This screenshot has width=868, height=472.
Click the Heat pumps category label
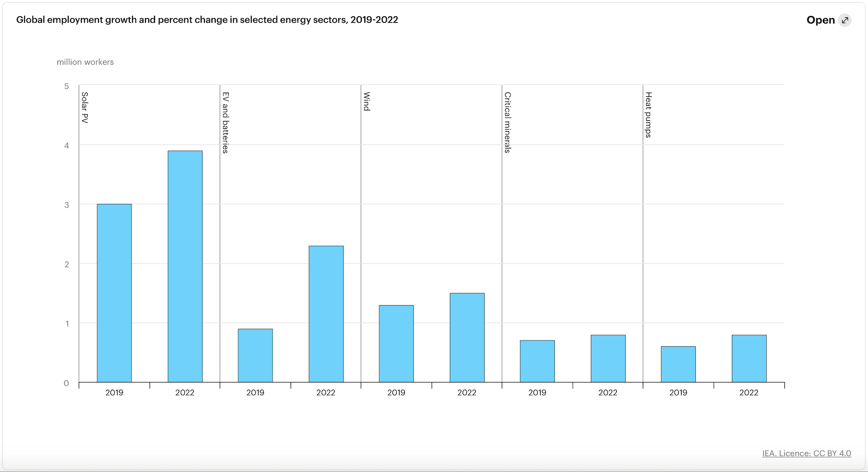pos(648,115)
